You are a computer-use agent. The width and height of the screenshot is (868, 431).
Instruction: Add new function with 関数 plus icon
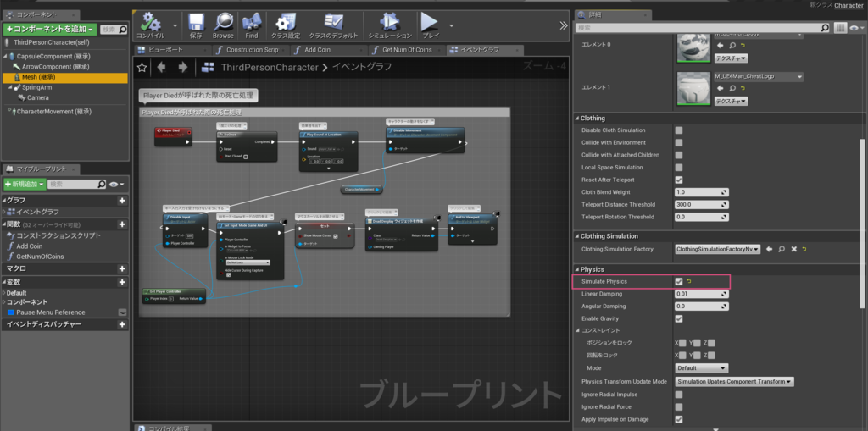122,224
